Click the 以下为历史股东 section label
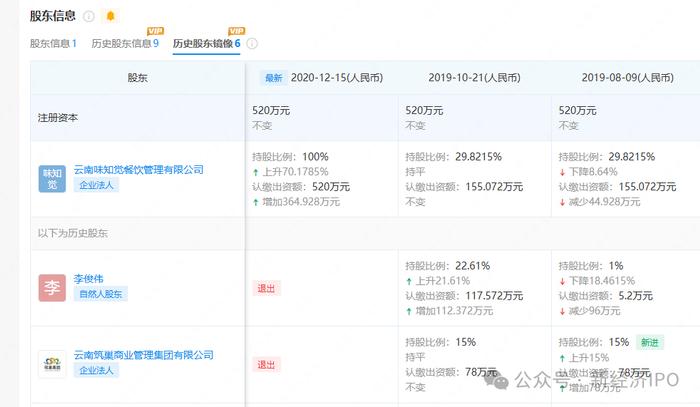 73,233
